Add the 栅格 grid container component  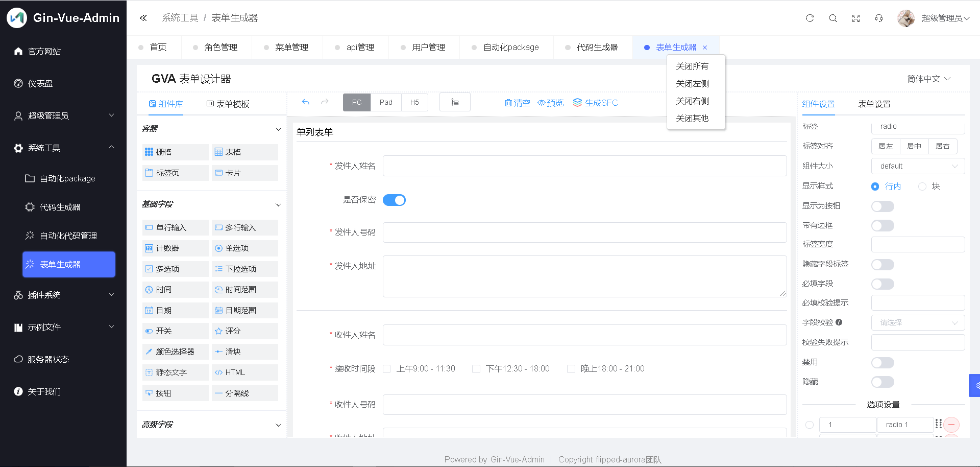coord(175,152)
